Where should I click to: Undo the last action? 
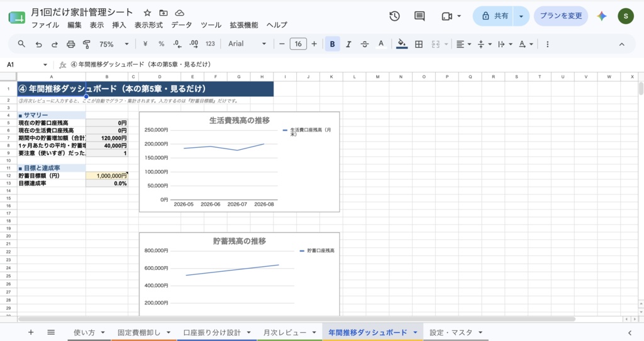tap(38, 44)
